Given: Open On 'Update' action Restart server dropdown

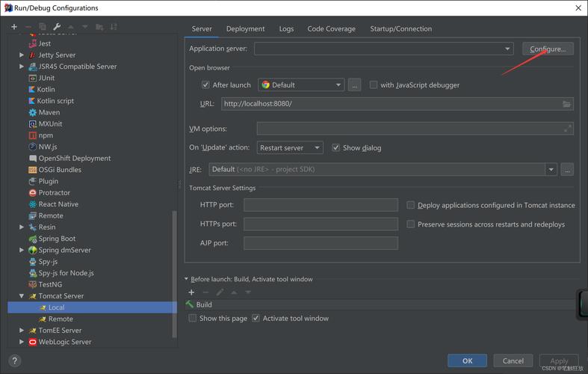Looking at the screenshot, I should click(290, 147).
